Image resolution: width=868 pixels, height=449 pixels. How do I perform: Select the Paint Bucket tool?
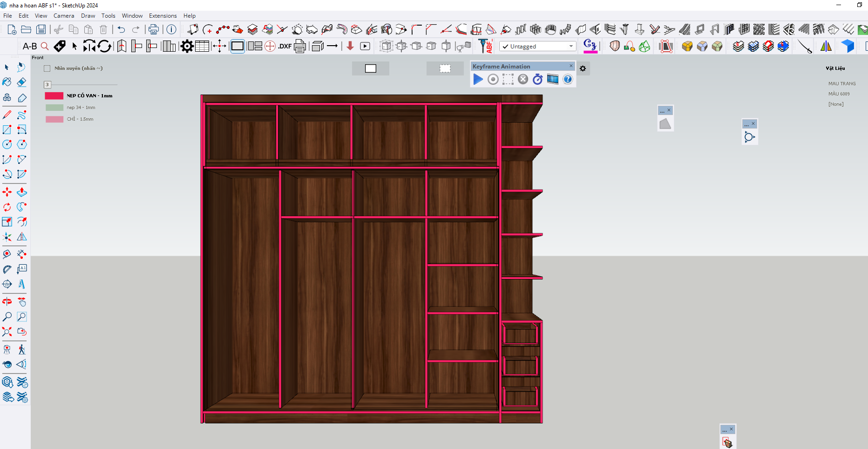pos(7,82)
